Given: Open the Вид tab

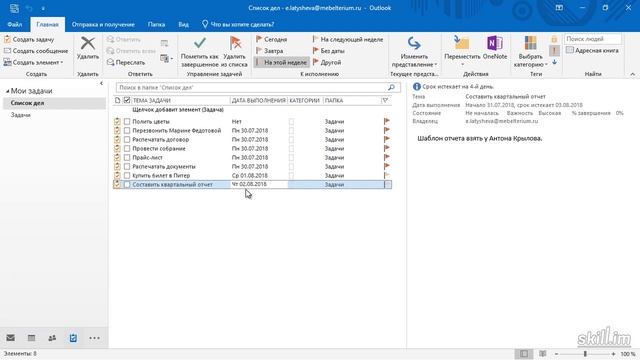Looking at the screenshot, I should click(184, 24).
